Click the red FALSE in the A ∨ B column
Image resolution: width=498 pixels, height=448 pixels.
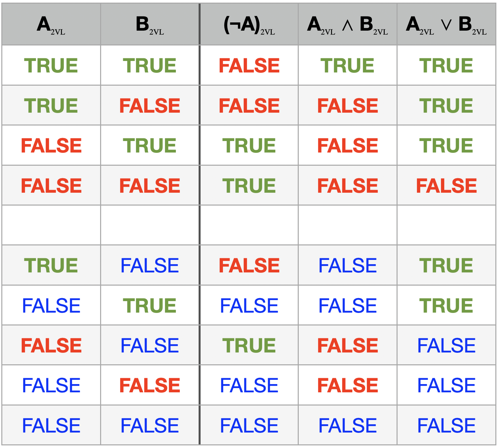pos(446,186)
